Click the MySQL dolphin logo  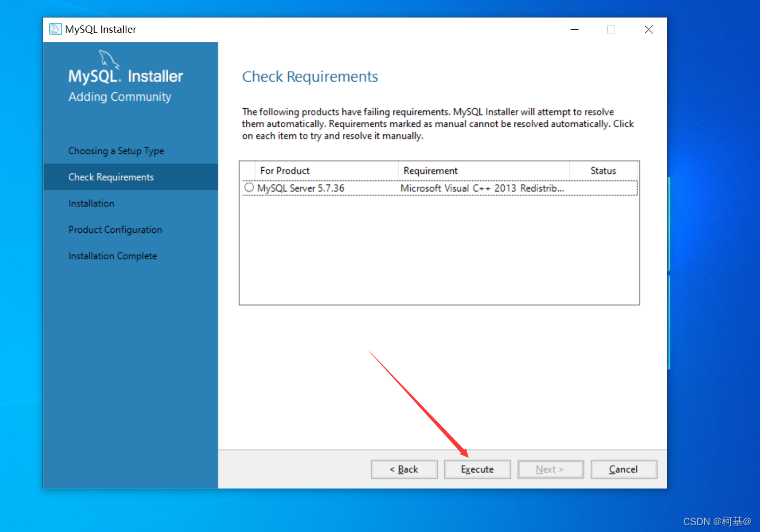[x=109, y=59]
